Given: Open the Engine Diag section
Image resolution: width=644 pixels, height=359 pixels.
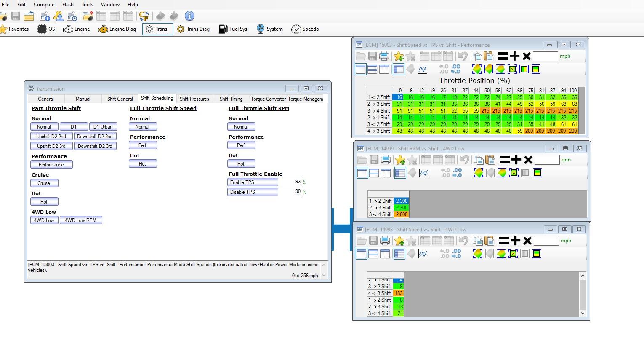Looking at the screenshot, I should point(117,29).
